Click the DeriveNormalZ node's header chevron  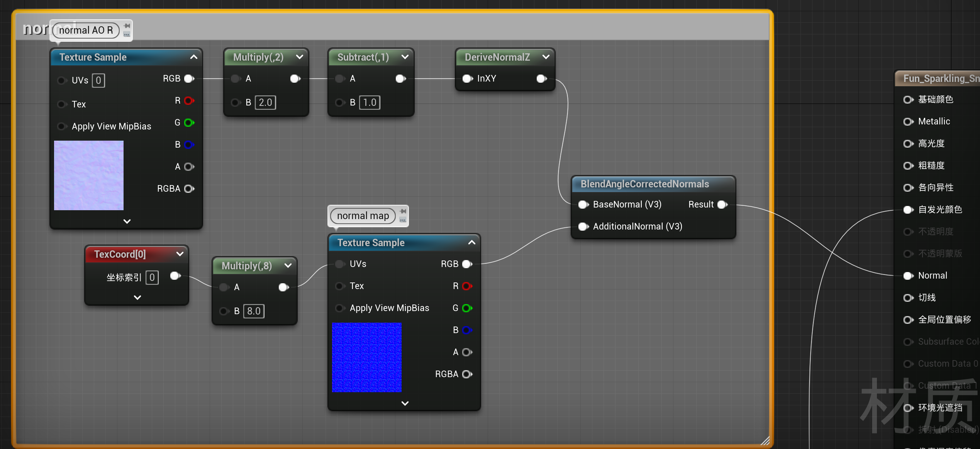pyautogui.click(x=546, y=57)
